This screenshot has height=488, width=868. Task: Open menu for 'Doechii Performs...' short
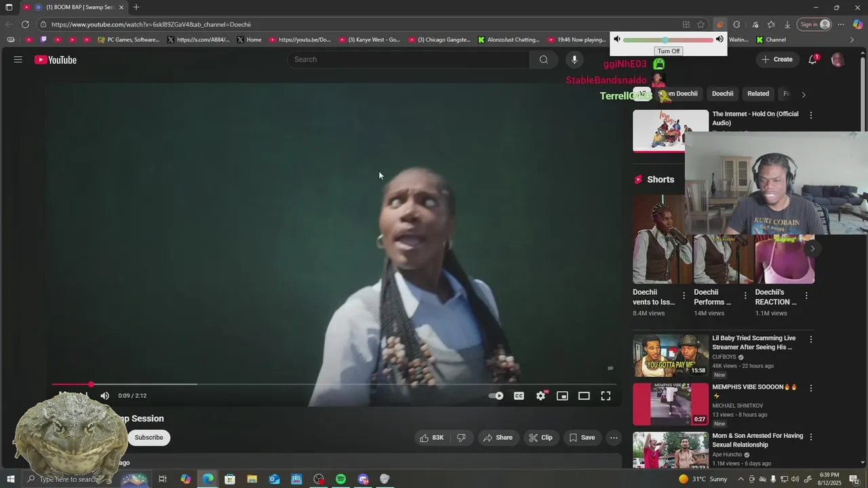[745, 296]
